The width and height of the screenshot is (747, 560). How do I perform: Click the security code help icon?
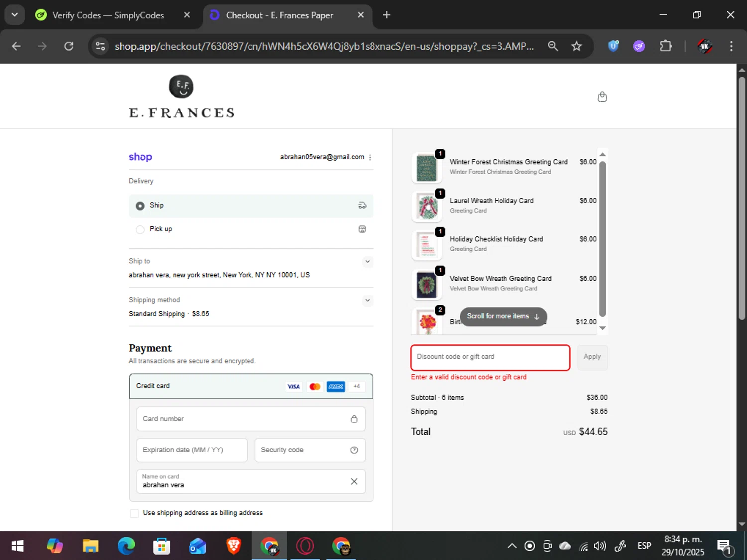pos(354,450)
